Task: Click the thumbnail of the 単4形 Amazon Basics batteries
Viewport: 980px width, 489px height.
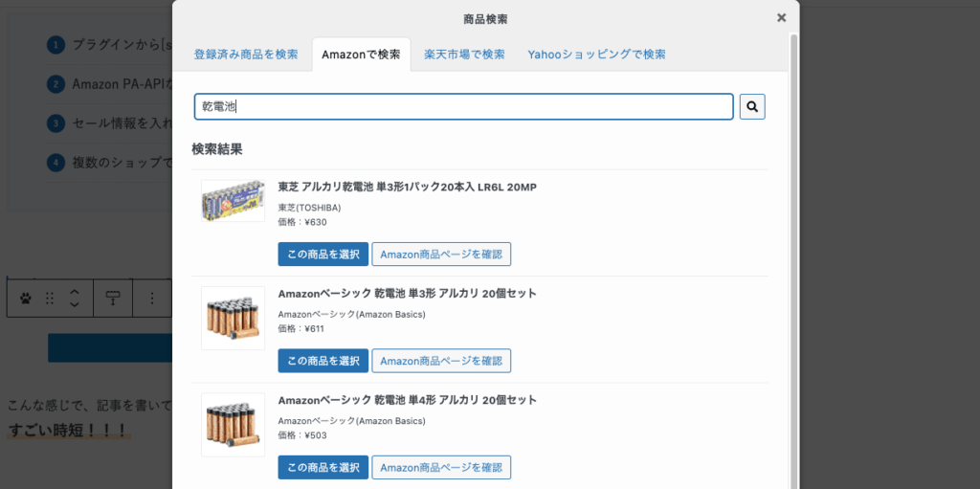Action: 234,425
